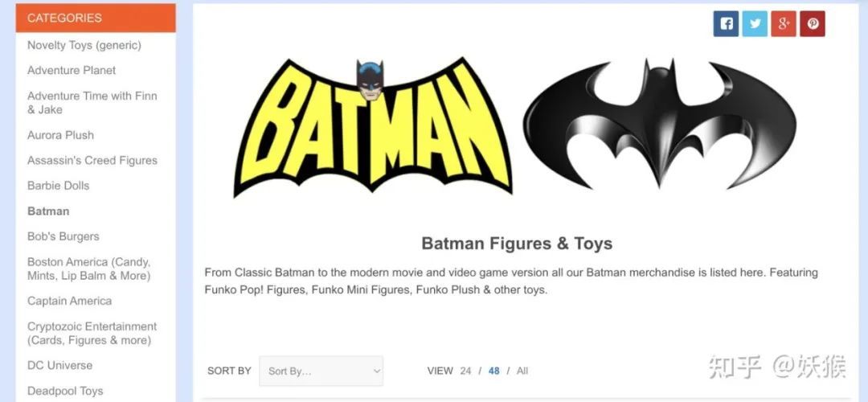Image resolution: width=868 pixels, height=402 pixels.
Task: View 24 items per page
Action: click(465, 371)
